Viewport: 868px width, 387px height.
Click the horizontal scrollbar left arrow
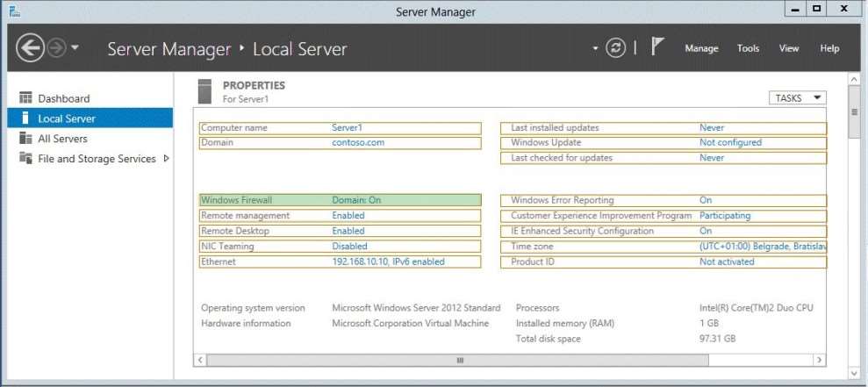200,361
